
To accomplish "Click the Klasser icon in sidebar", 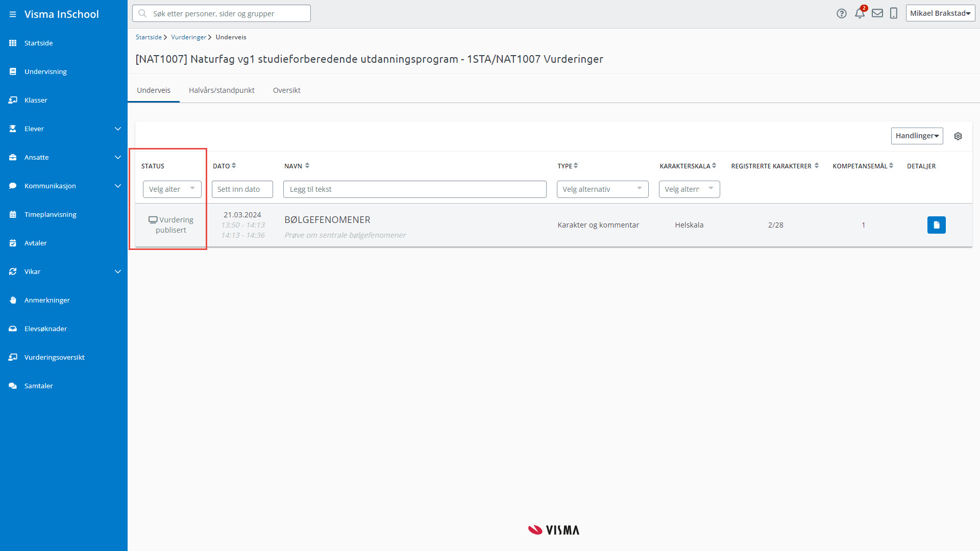I will pos(13,100).
